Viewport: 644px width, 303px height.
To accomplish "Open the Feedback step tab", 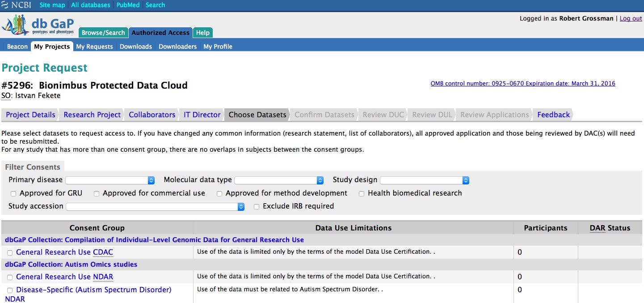I will click(x=553, y=115).
